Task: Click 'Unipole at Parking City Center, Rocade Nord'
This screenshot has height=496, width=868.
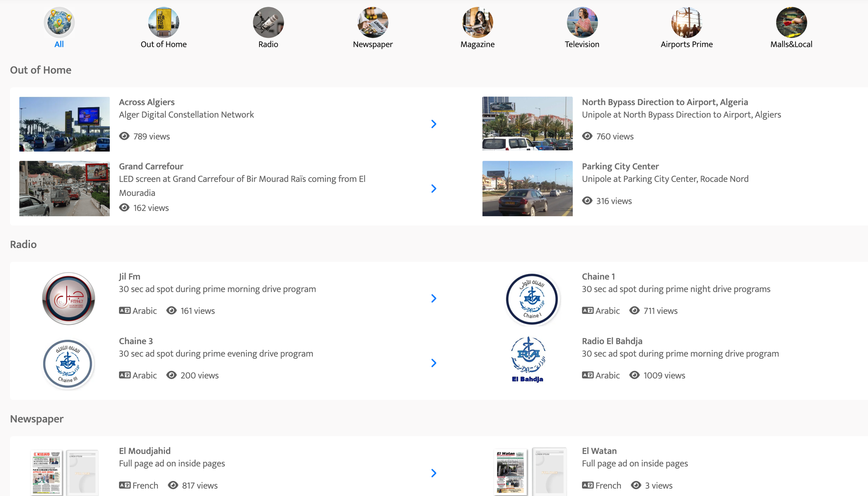Action: (665, 179)
